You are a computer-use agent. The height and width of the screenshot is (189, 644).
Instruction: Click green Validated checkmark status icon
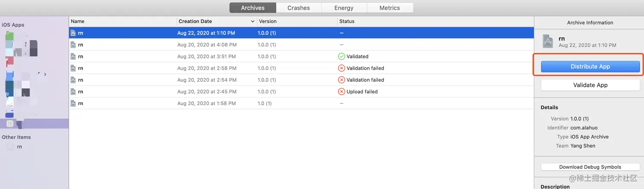(x=341, y=56)
